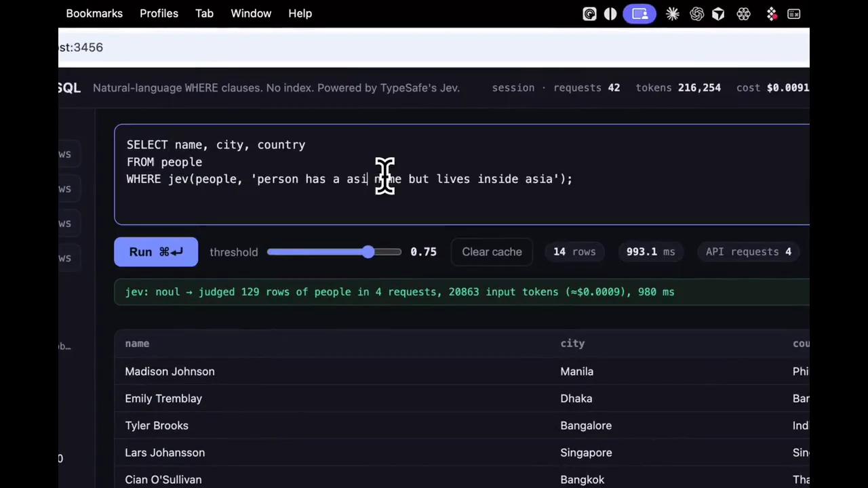Click the 'Natural-language WHERE clauses' tagline
This screenshot has width=868, height=488.
coord(276,87)
